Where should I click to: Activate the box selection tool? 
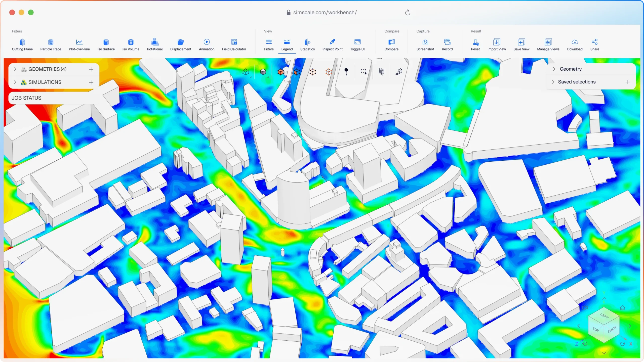pos(364,72)
